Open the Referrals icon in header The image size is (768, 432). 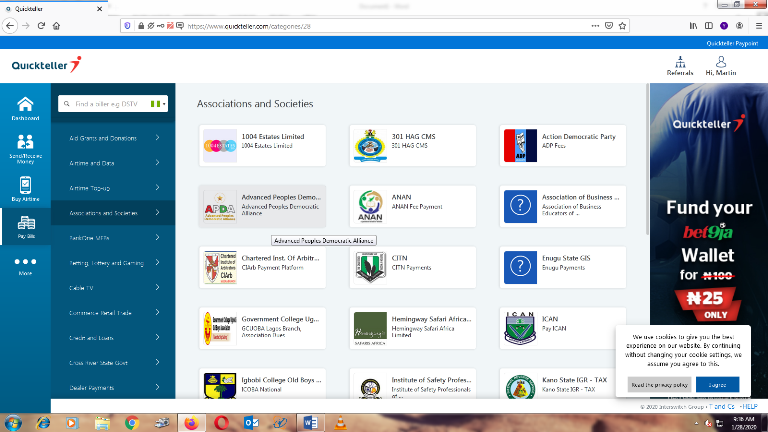679,66
